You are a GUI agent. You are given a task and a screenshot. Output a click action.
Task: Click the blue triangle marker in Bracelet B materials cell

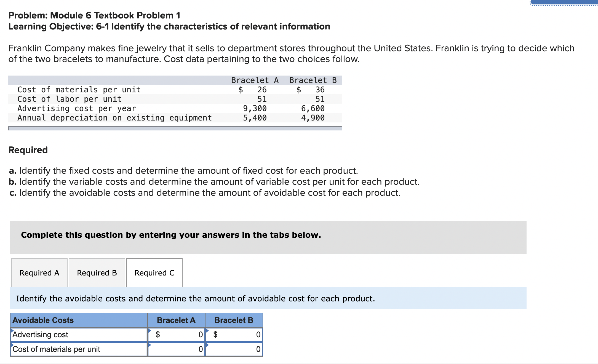(x=207, y=345)
